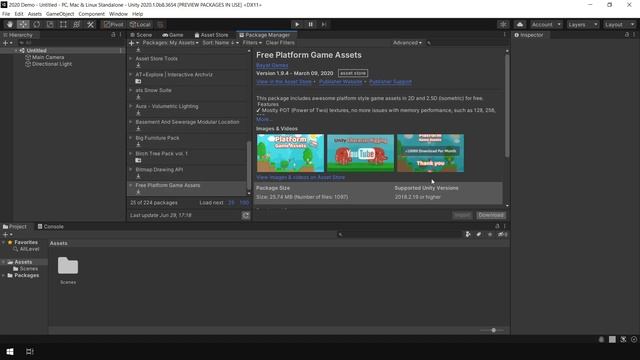Viewport: 640px width, 360px height.
Task: Select Directional Light in Hierarchy
Action: tap(52, 64)
